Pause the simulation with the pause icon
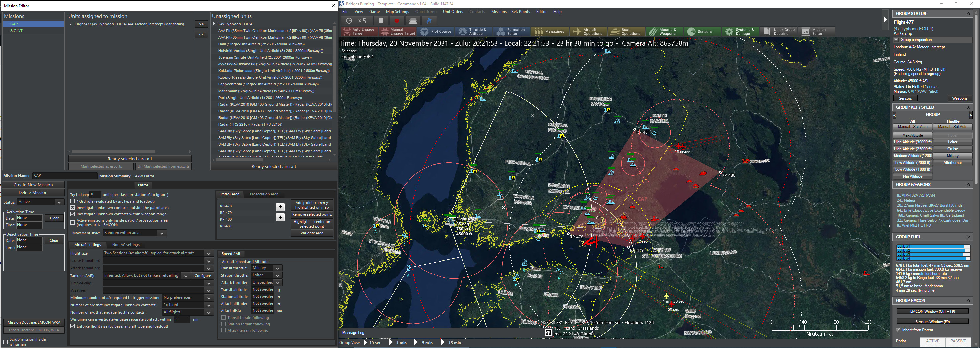980x348 pixels. tap(381, 21)
